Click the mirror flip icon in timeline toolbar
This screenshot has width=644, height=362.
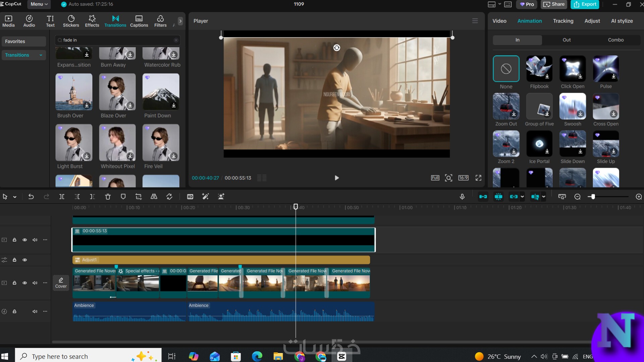(154, 197)
